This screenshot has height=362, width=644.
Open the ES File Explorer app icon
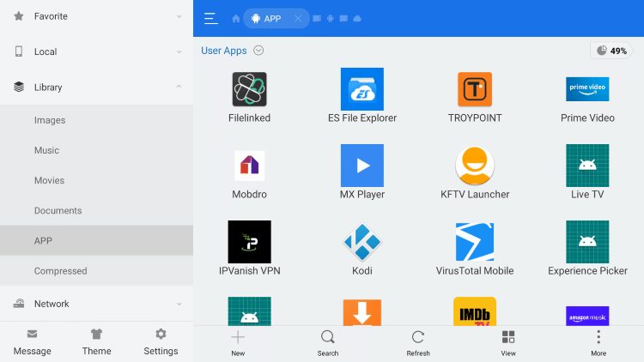361,89
